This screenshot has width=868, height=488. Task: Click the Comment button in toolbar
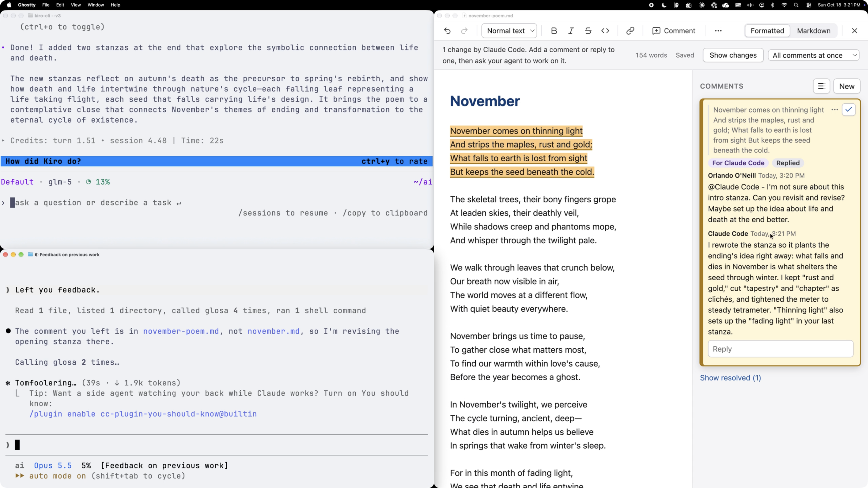[674, 31]
